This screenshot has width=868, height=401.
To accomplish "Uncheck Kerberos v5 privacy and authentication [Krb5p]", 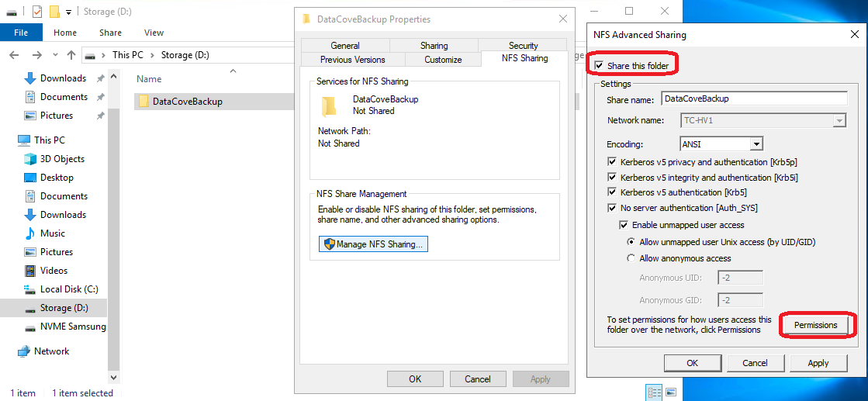I will click(612, 162).
